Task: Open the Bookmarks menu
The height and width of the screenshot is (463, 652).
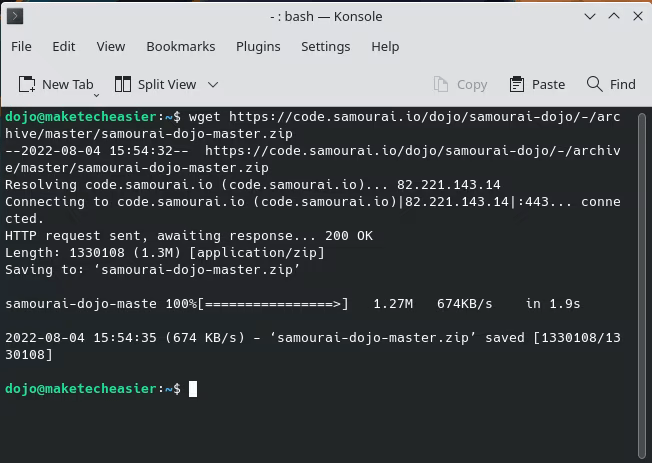Action: click(180, 47)
